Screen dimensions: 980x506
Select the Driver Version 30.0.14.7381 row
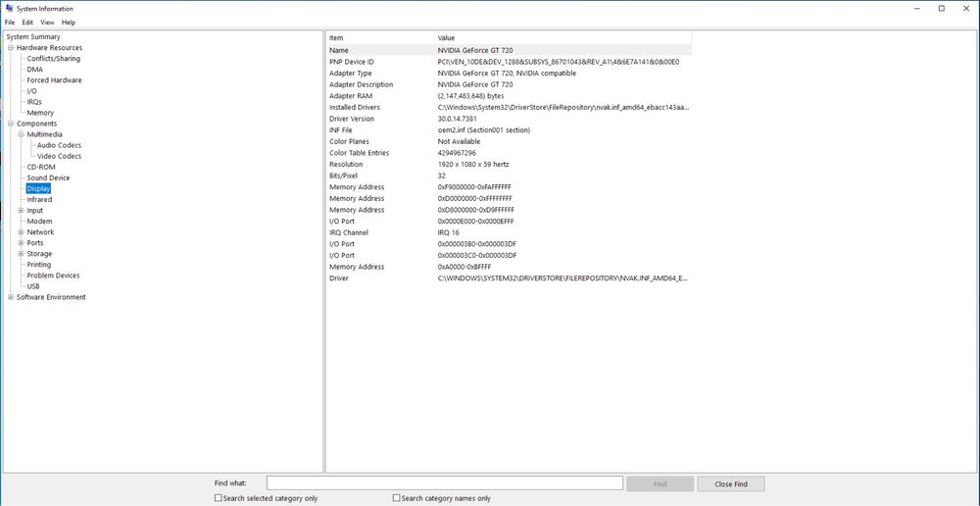tap(510, 119)
